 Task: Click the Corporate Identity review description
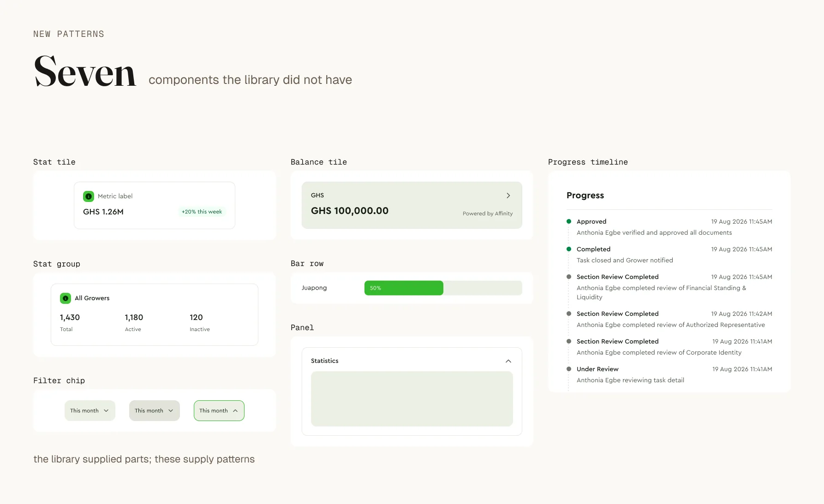tap(659, 353)
